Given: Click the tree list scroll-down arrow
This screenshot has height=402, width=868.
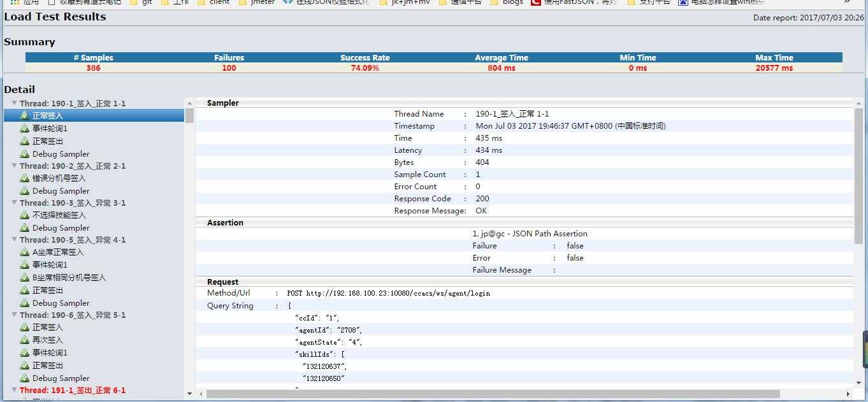Looking at the screenshot, I should 189,394.
